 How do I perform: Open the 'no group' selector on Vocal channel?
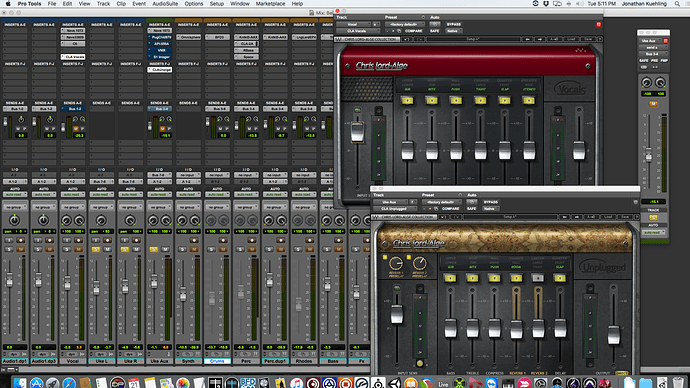click(73, 207)
